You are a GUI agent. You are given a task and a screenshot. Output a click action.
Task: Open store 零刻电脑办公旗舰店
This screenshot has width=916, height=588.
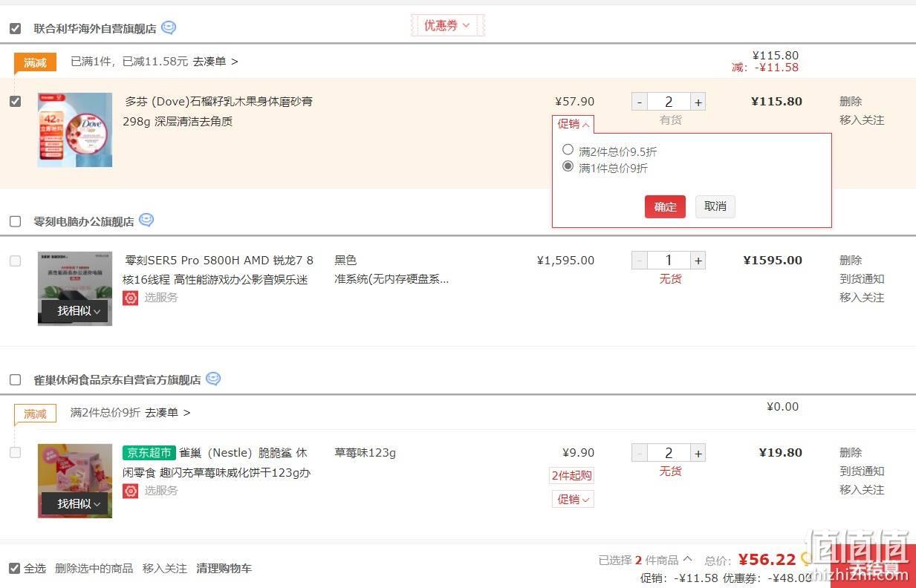(84, 221)
